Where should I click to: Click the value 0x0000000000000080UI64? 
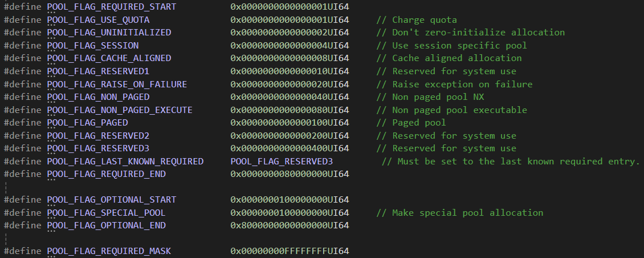(x=290, y=110)
